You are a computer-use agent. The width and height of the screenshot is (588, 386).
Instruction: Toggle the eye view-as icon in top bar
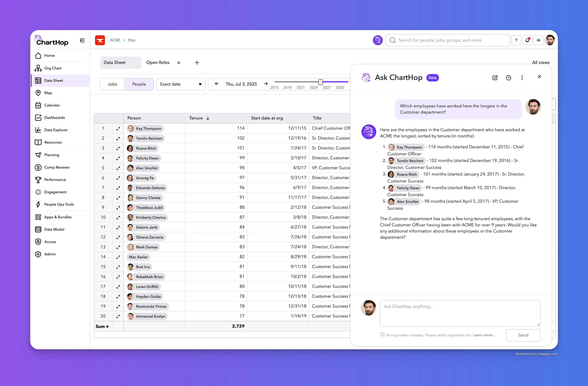pyautogui.click(x=538, y=40)
